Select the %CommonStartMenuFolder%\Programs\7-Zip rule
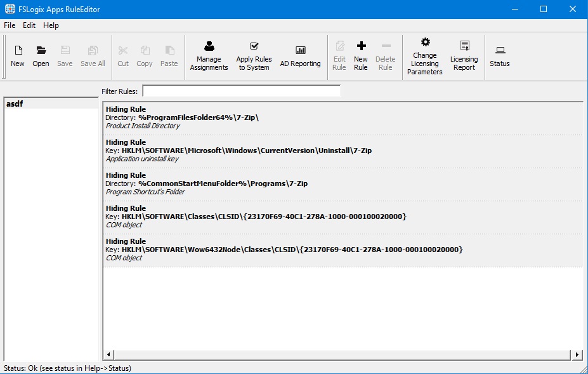The height and width of the screenshot is (374, 588). pyautogui.click(x=343, y=184)
